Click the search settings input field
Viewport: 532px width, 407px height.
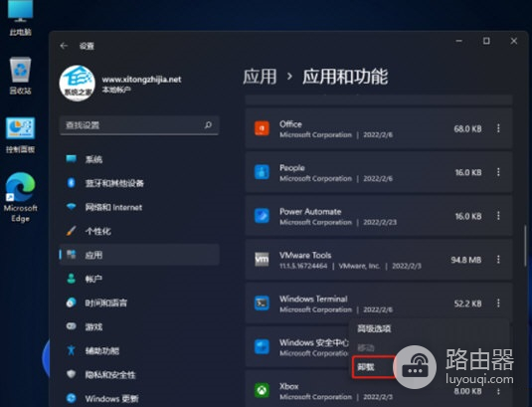(x=139, y=125)
